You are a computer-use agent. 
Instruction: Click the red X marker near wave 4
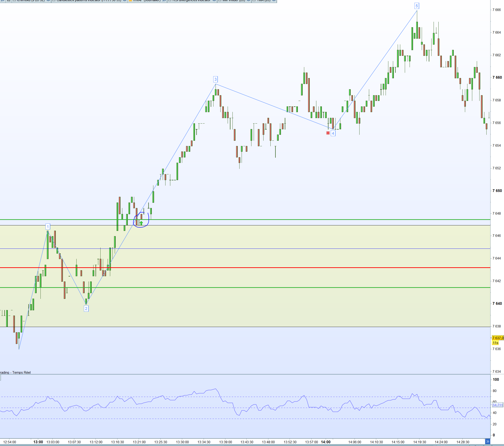(x=328, y=133)
